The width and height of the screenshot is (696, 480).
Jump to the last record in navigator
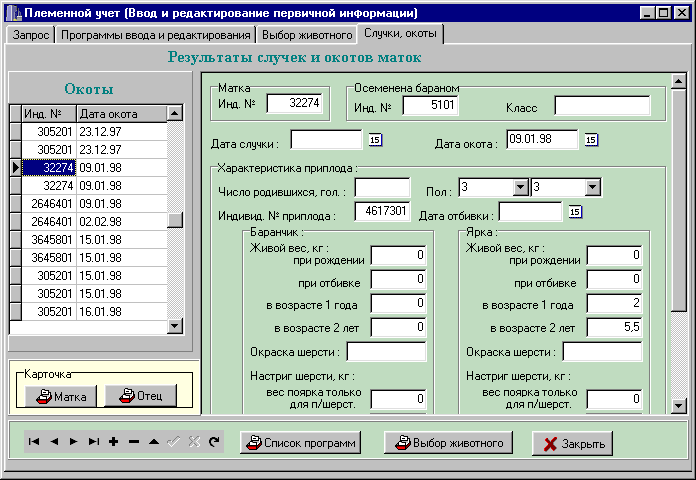pos(94,442)
